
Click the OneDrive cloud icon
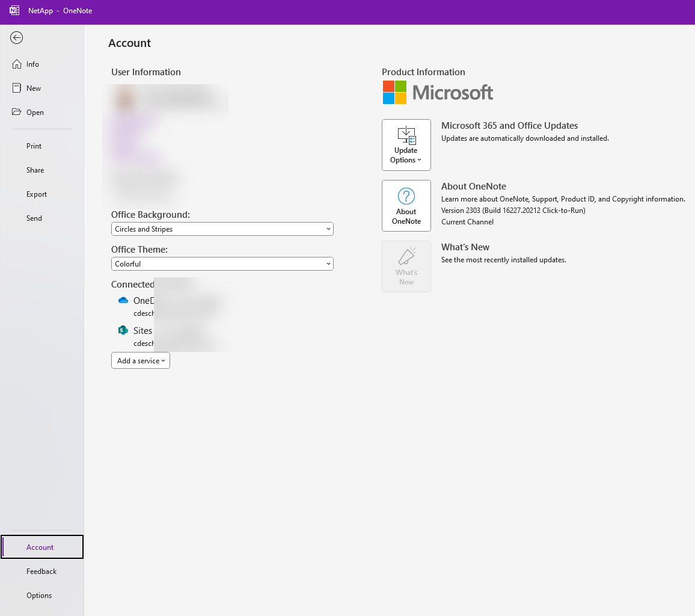point(123,301)
